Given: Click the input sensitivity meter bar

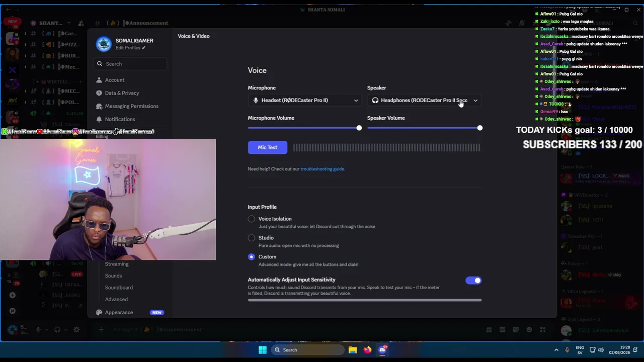Looking at the screenshot, I should coord(364,300).
